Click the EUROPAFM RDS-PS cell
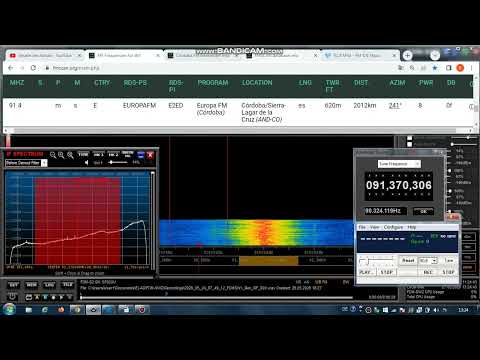480x360 pixels. click(139, 106)
